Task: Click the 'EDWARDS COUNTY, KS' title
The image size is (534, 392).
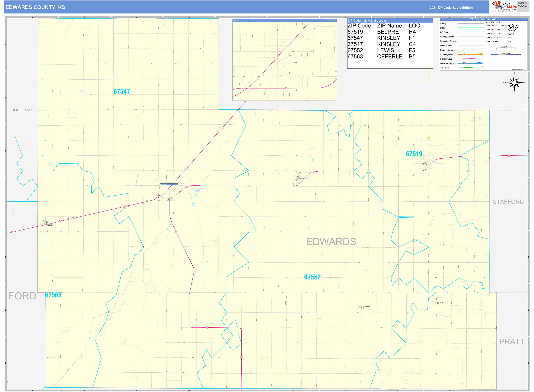Action: (x=35, y=7)
